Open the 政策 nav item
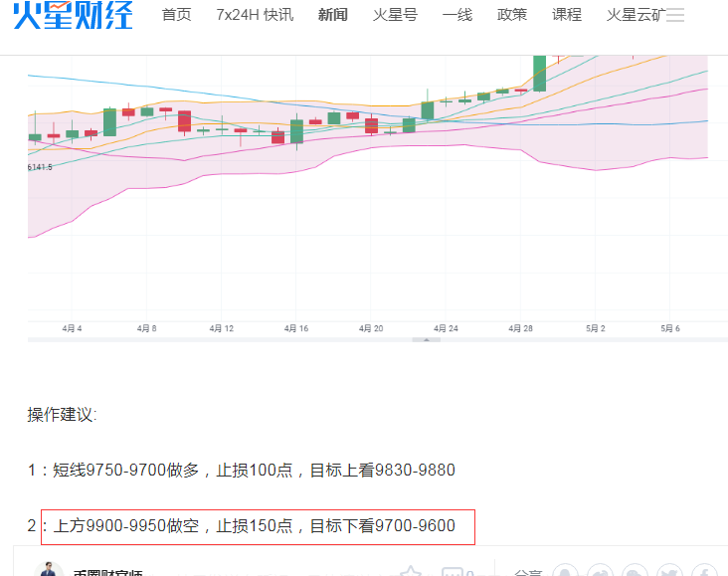 tap(512, 15)
